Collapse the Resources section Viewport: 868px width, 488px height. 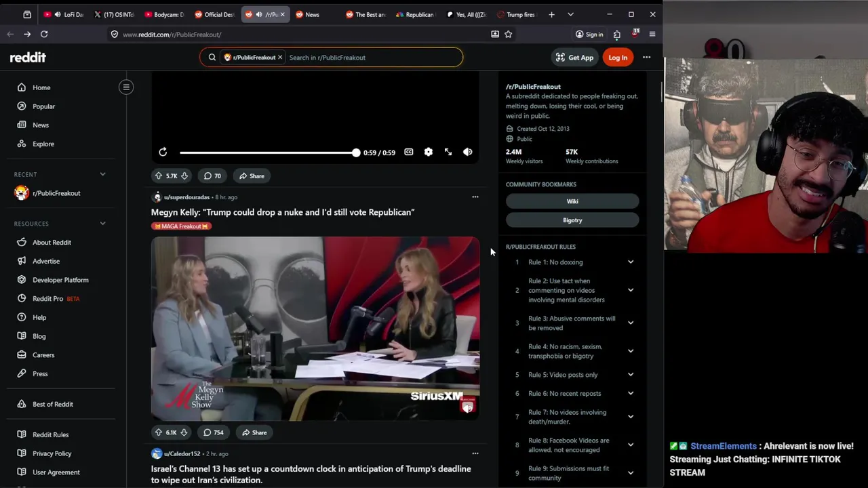102,223
